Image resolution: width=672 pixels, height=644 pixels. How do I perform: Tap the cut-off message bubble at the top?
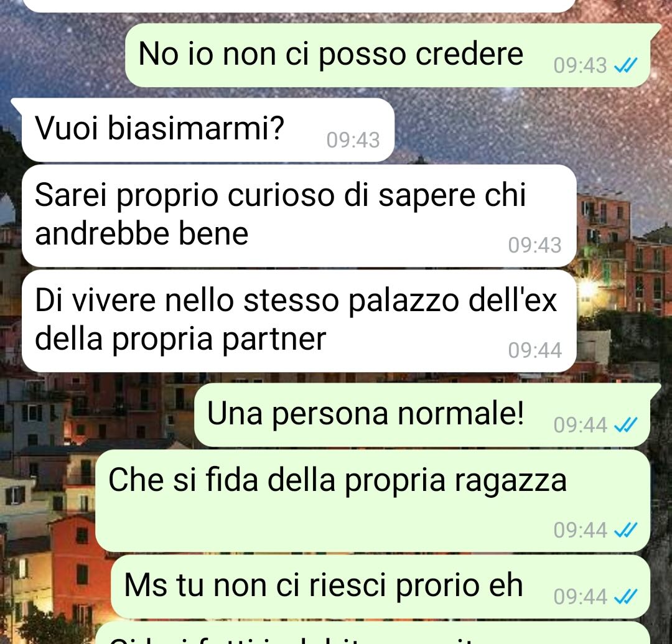pos(299,5)
